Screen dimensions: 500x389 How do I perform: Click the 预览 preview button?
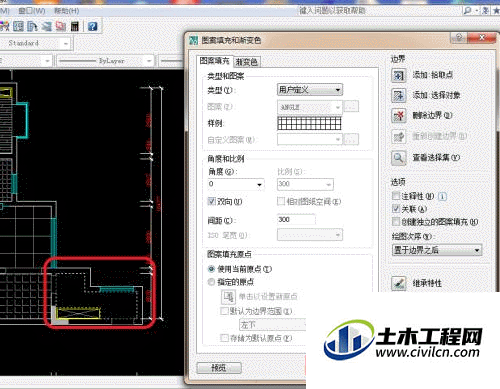pos(219,368)
